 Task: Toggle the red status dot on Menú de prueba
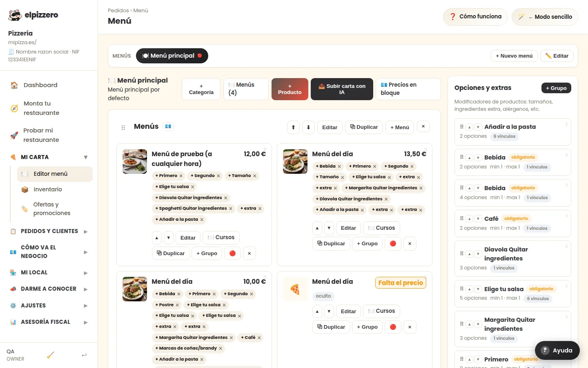pyautogui.click(x=232, y=254)
